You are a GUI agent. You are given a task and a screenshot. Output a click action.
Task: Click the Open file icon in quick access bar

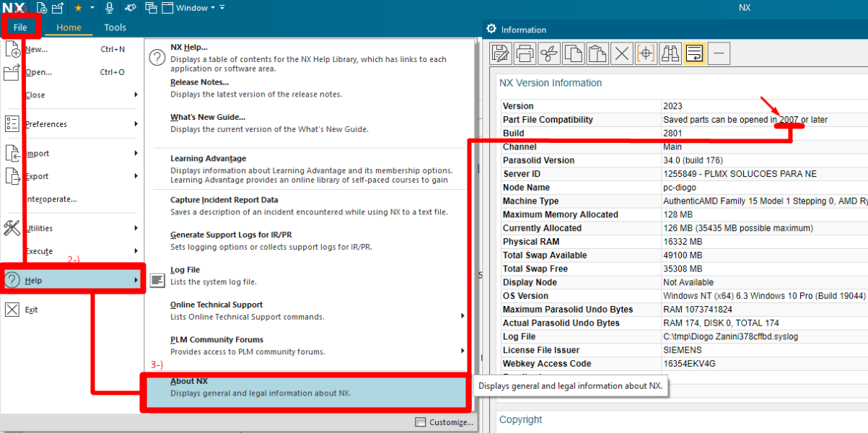click(58, 8)
